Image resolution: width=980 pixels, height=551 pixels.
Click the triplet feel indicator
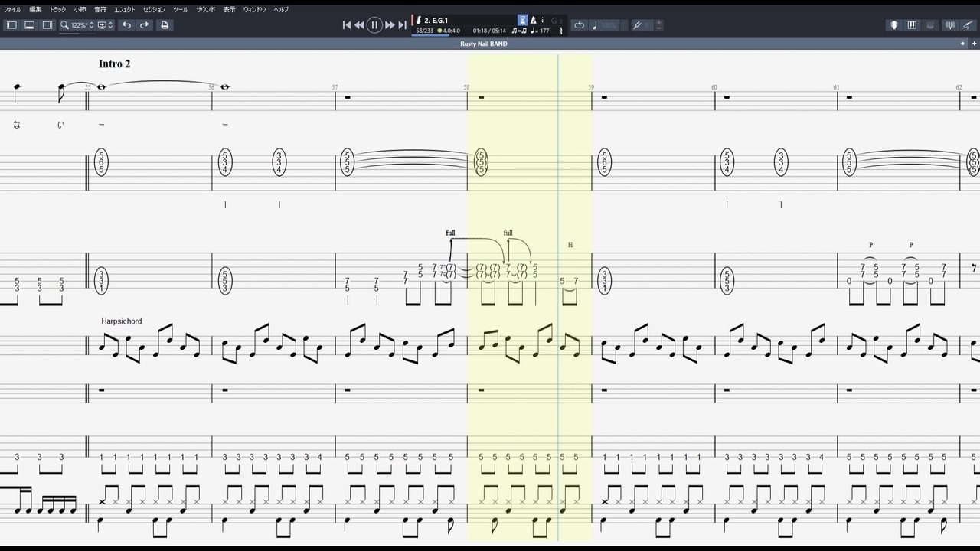518,31
